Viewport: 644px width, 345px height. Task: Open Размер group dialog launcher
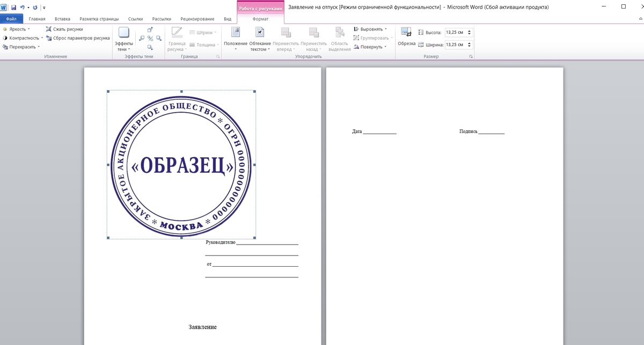click(471, 56)
